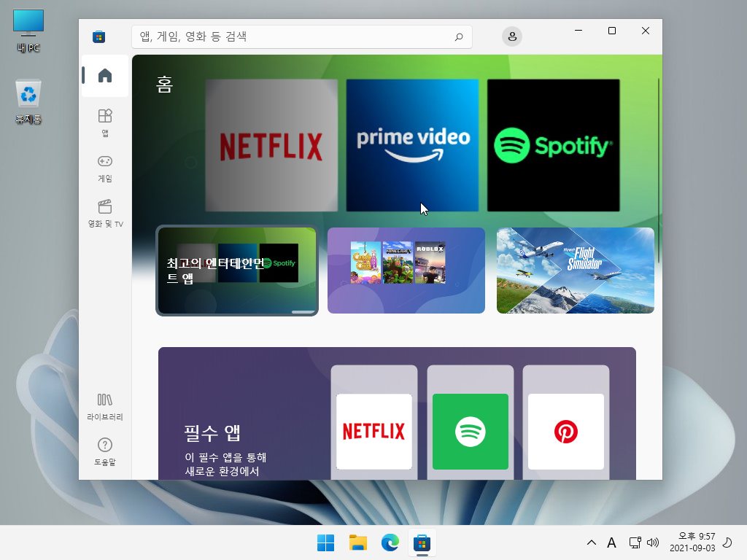Open the Windows Start button on the taskbar
Image resolution: width=747 pixels, height=560 pixels.
[x=326, y=542]
